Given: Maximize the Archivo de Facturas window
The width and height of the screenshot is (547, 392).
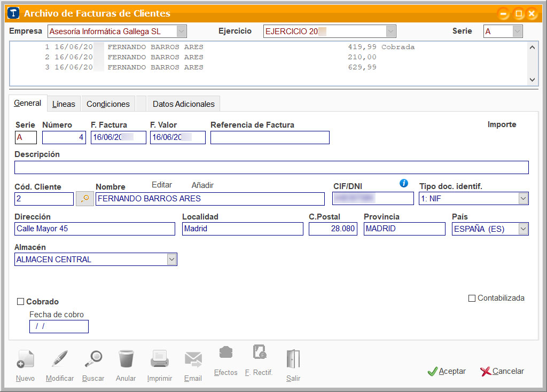Looking at the screenshot, I should click(x=518, y=14).
